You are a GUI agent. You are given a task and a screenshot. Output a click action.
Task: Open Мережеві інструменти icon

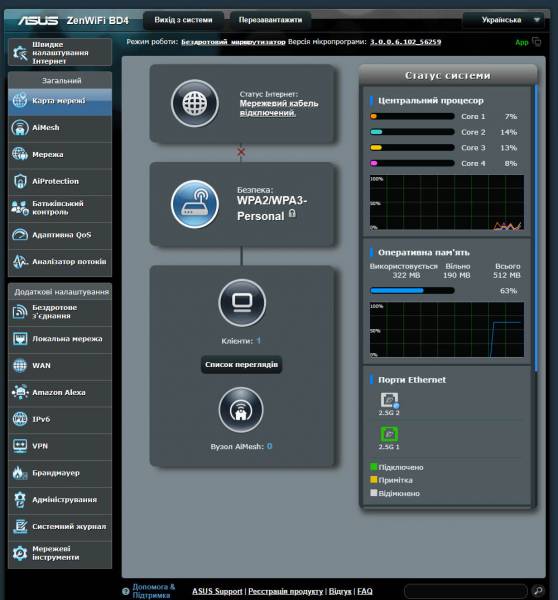[x=20, y=553]
